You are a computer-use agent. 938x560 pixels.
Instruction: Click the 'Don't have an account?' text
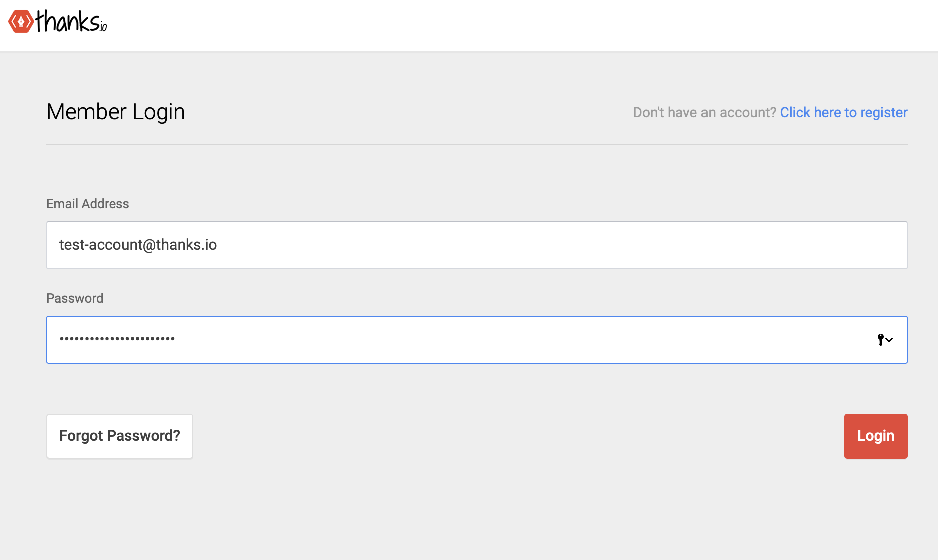(704, 112)
